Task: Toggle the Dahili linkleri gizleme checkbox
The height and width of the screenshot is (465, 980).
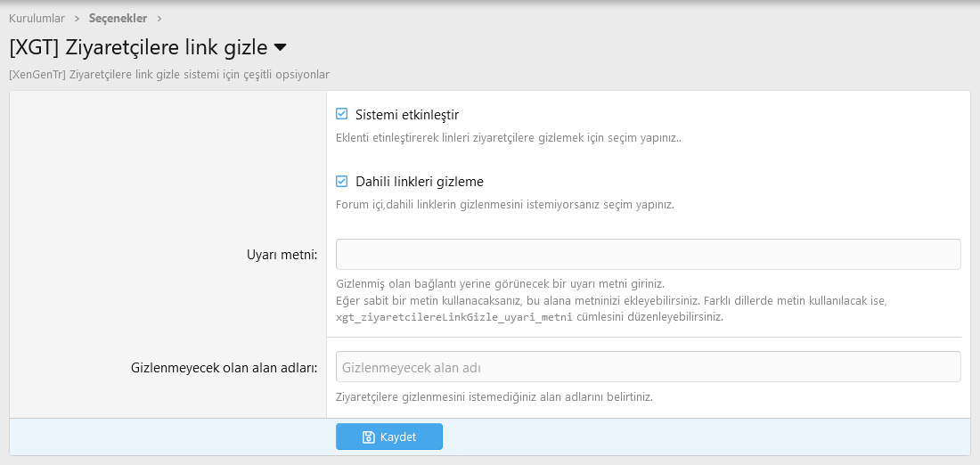Action: pos(341,181)
